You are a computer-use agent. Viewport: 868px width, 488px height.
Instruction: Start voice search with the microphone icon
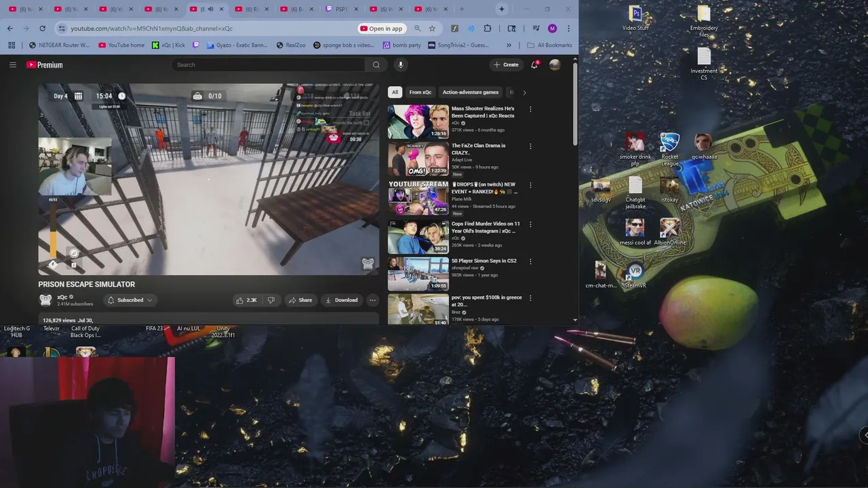pyautogui.click(x=401, y=65)
